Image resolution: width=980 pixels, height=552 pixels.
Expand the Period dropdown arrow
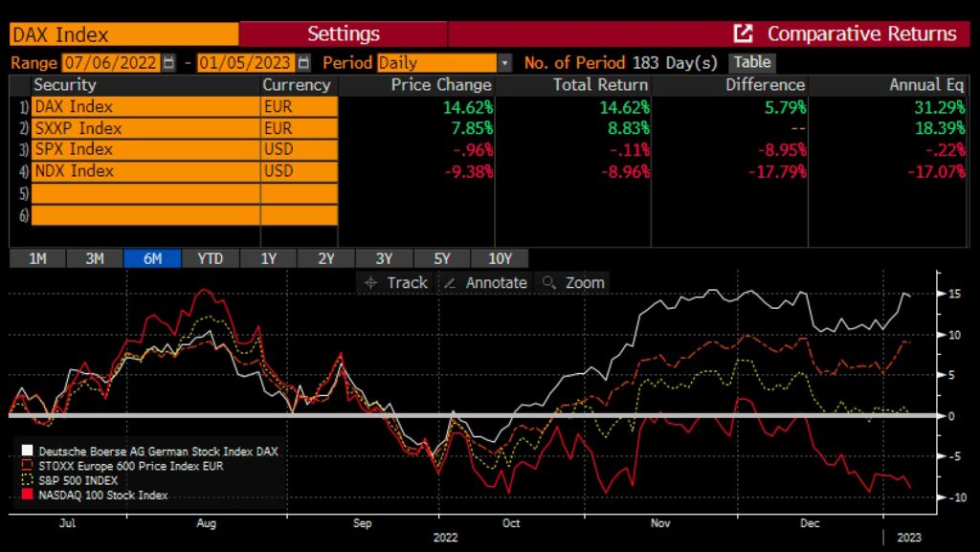[x=505, y=63]
